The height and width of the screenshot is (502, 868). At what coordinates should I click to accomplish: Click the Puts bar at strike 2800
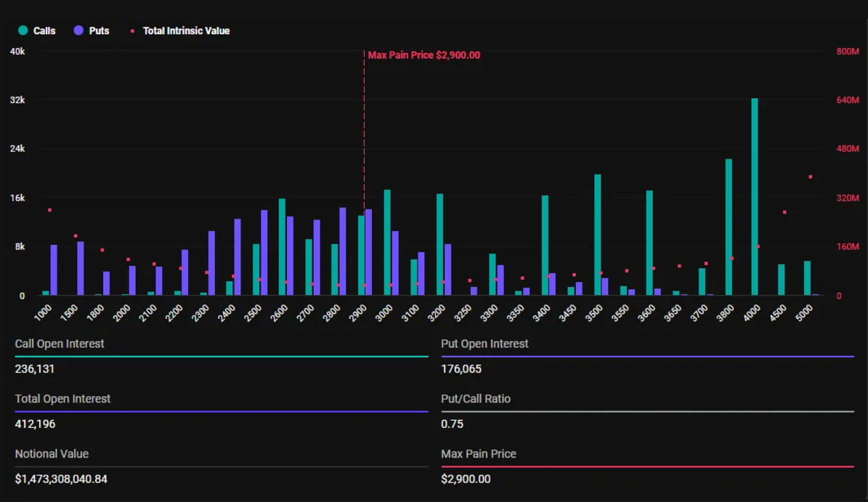[343, 251]
